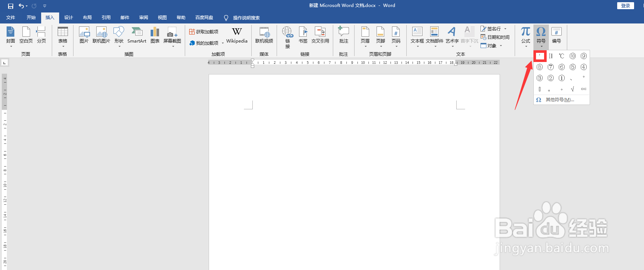Viewport: 644px width, 270px height.
Task: Open the 文件 (File) tab
Action: [11, 18]
